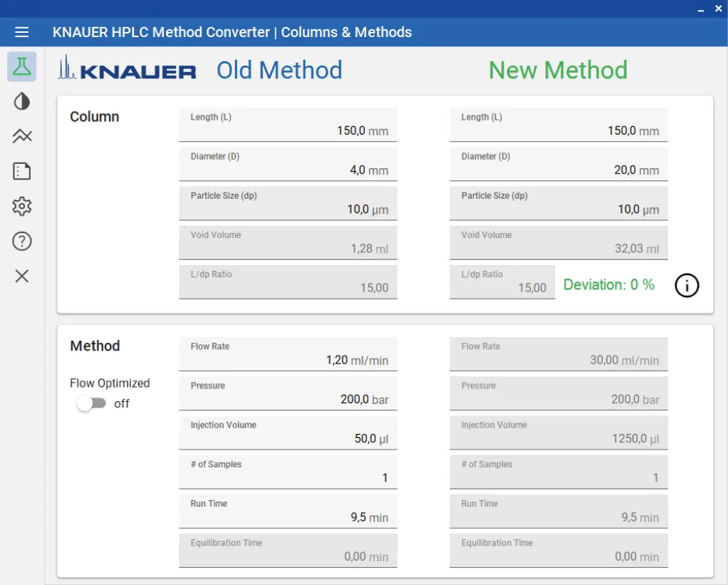Click the Deviation: 0 % indicator
The image size is (728, 585).
tap(609, 284)
